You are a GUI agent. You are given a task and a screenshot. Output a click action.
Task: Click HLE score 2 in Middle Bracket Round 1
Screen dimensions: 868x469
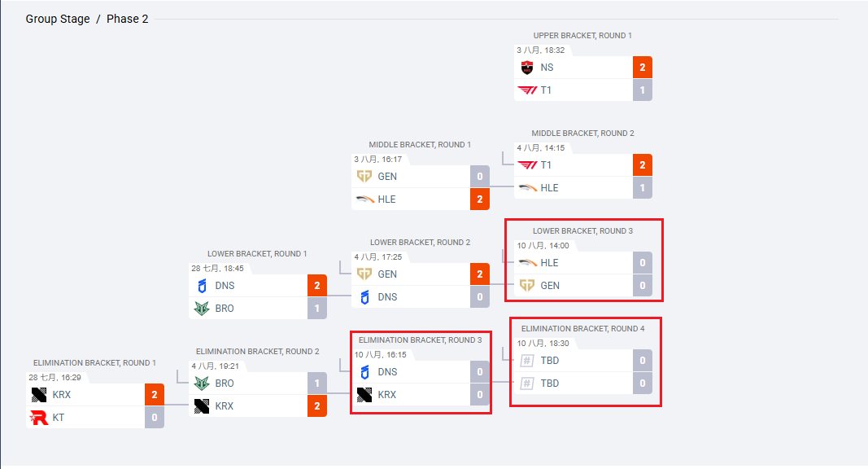(x=480, y=199)
